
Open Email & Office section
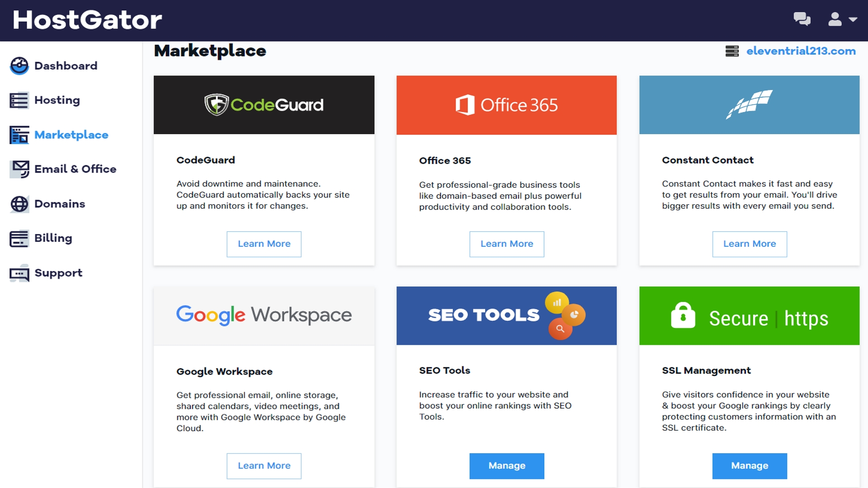75,169
